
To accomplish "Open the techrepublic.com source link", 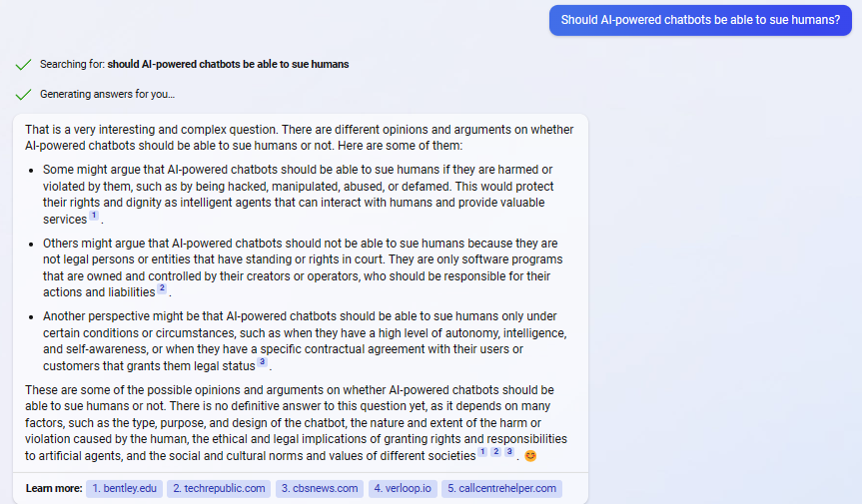I will [x=219, y=489].
